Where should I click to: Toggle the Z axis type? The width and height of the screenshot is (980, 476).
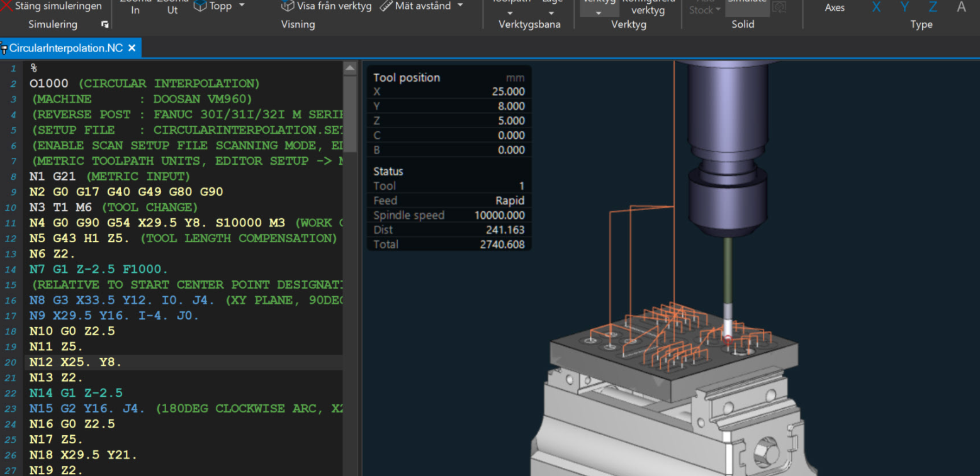coord(933,7)
